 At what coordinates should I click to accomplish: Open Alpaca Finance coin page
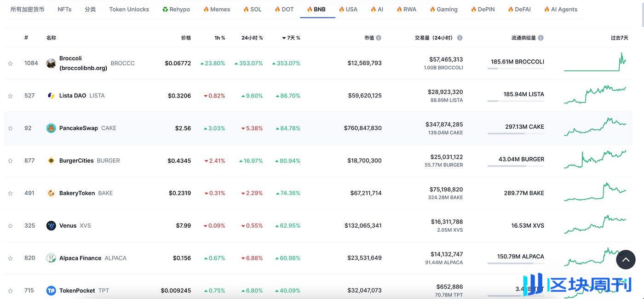pos(80,258)
